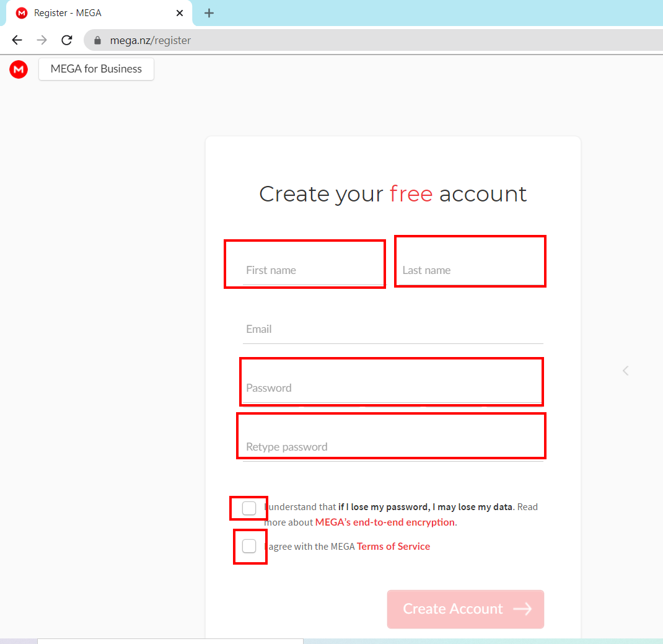Reload the page with refresh icon
Image resolution: width=663 pixels, height=644 pixels.
tap(67, 40)
